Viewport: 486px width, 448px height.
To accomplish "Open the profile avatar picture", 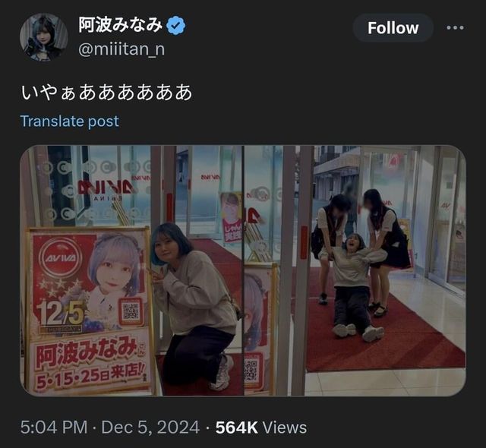I will pos(44,37).
